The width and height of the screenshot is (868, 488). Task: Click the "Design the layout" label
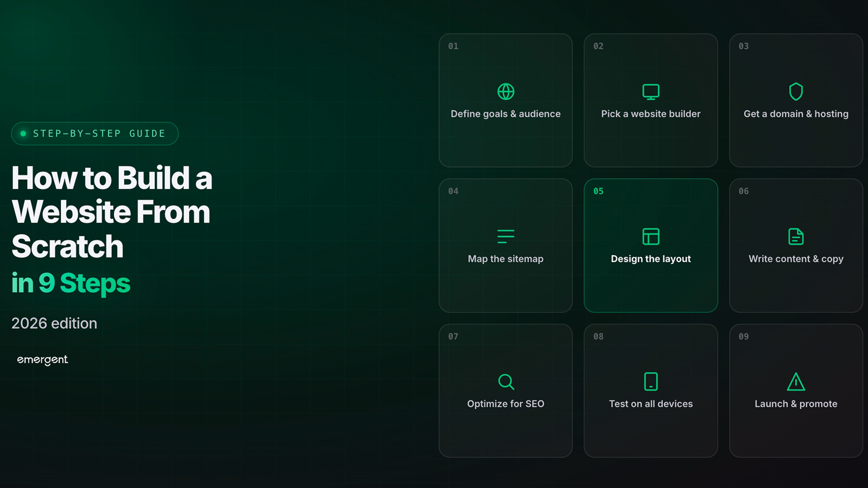[x=651, y=259]
